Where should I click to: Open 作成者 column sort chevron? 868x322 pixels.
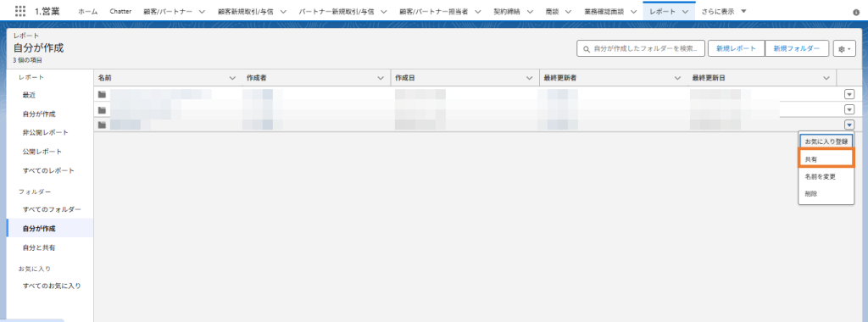tap(381, 78)
